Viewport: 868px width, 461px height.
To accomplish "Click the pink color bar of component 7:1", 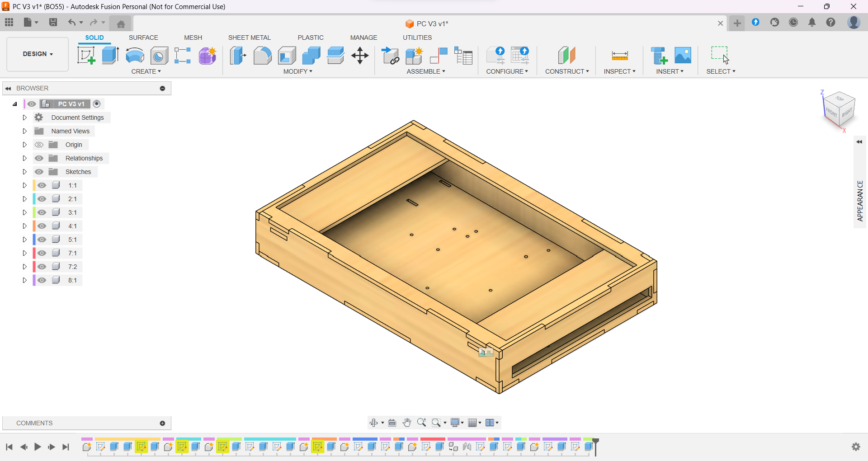I will 34,253.
